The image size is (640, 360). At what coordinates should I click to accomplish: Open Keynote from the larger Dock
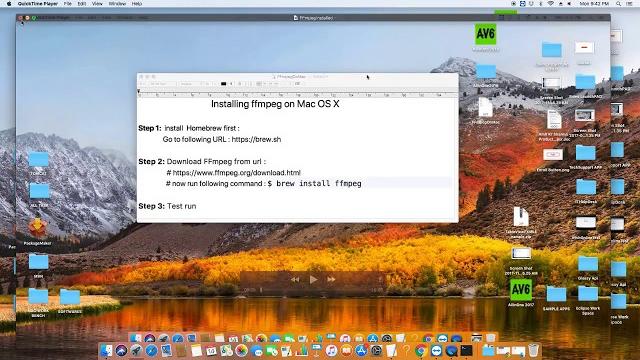(x=316, y=350)
